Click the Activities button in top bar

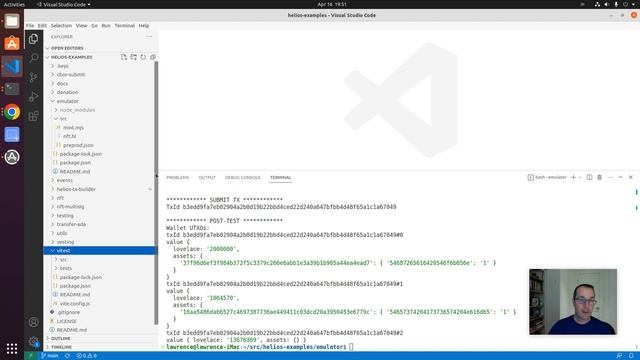tap(14, 4)
